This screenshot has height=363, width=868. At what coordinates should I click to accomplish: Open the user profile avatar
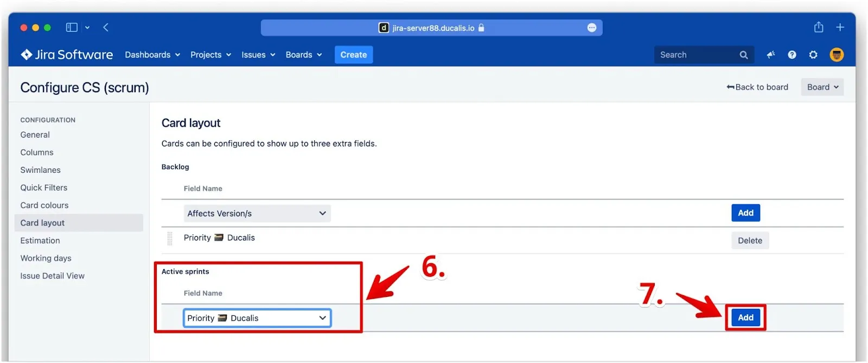tap(837, 55)
